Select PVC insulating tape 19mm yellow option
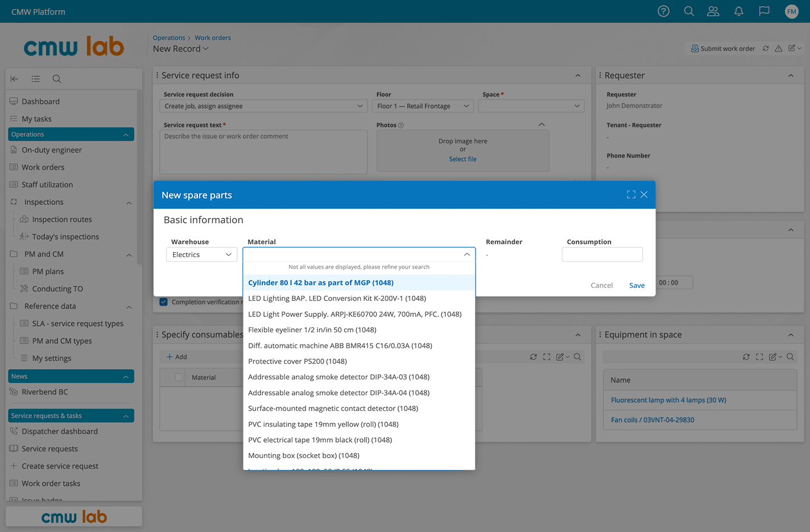 pyautogui.click(x=359, y=424)
